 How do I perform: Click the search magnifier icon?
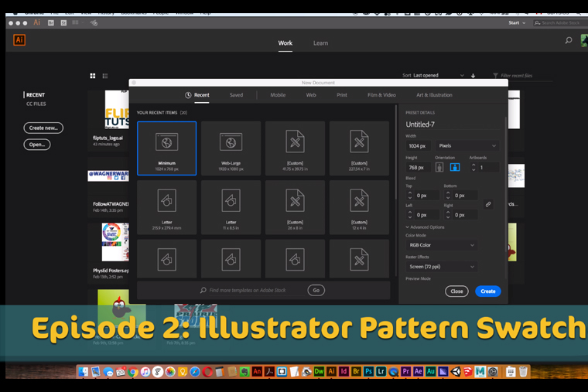pyautogui.click(x=569, y=41)
